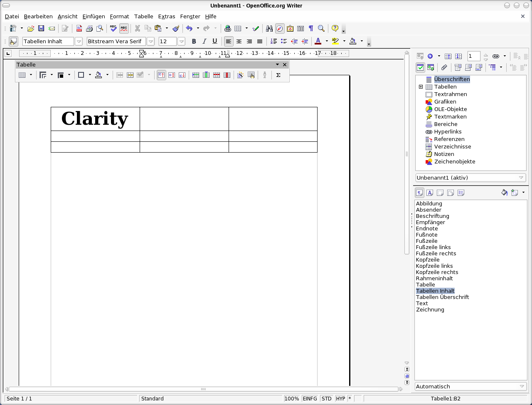The height and width of the screenshot is (405, 532).
Task: Click the font color button (red A)
Action: pyautogui.click(x=318, y=41)
